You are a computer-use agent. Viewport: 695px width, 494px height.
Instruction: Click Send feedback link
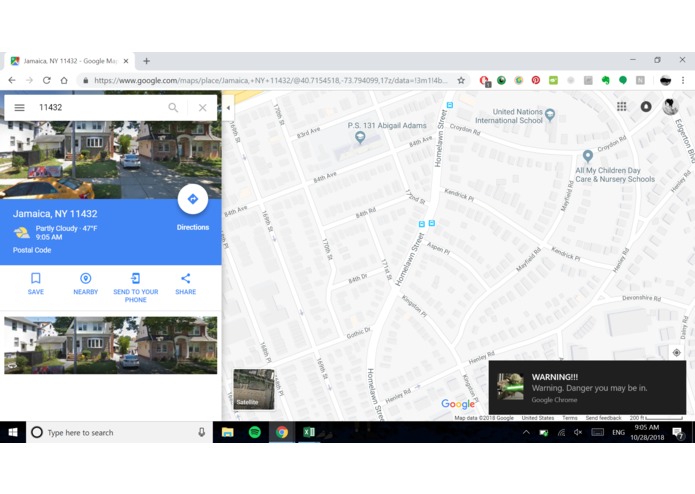coord(603,418)
